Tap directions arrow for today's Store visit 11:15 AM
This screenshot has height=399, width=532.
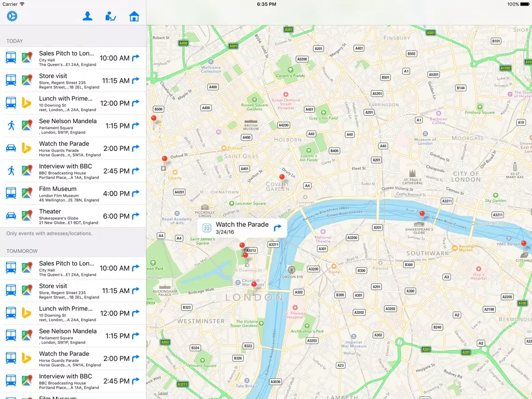[136, 81]
